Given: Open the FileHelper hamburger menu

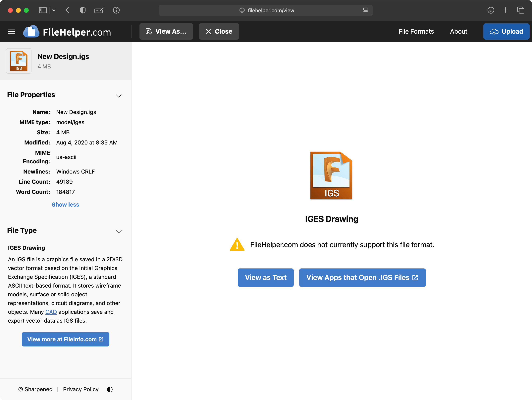Looking at the screenshot, I should (11, 31).
